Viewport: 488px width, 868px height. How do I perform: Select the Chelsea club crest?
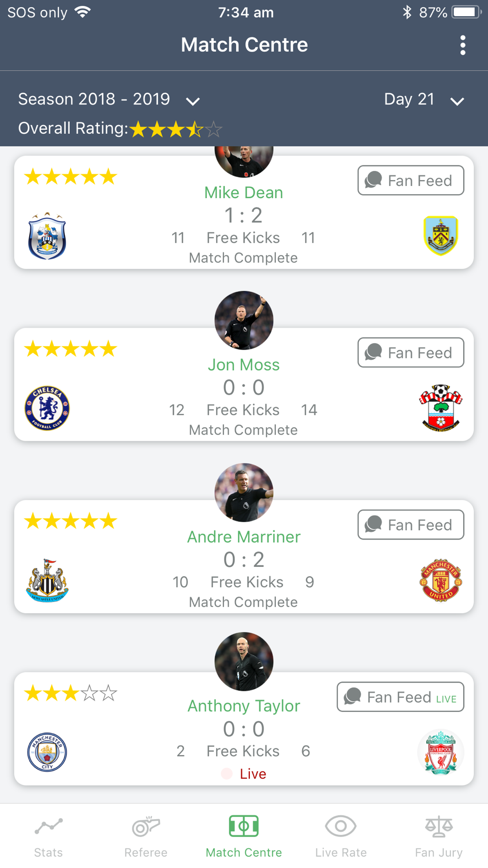(x=47, y=408)
